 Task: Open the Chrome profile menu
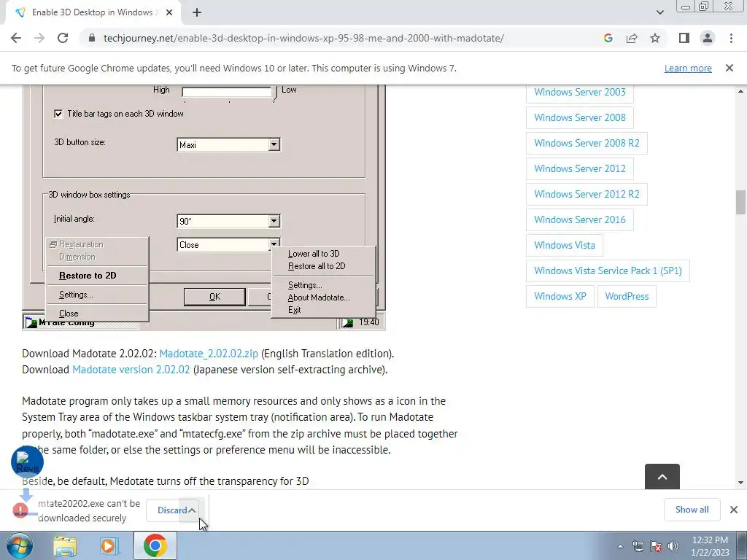click(x=708, y=38)
